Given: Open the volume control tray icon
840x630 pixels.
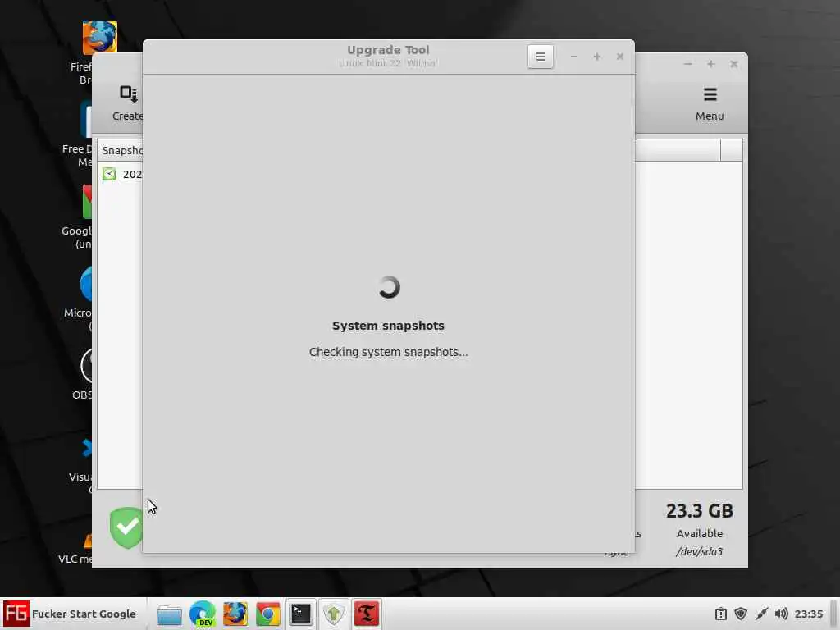Looking at the screenshot, I should 781,614.
